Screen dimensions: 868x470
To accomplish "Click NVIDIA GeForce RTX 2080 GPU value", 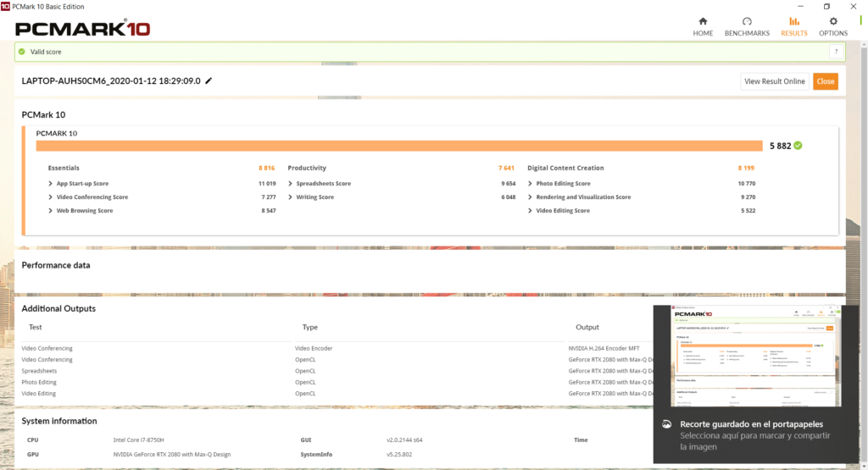I will [x=171, y=455].
